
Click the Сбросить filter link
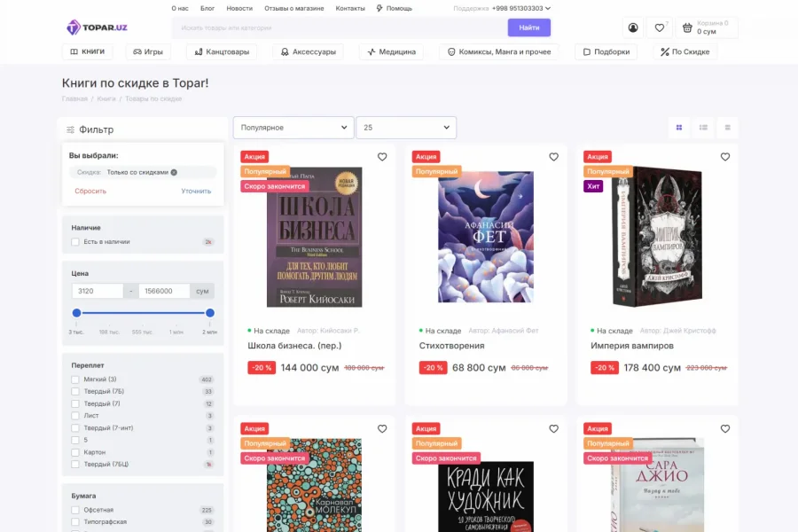[x=90, y=191]
